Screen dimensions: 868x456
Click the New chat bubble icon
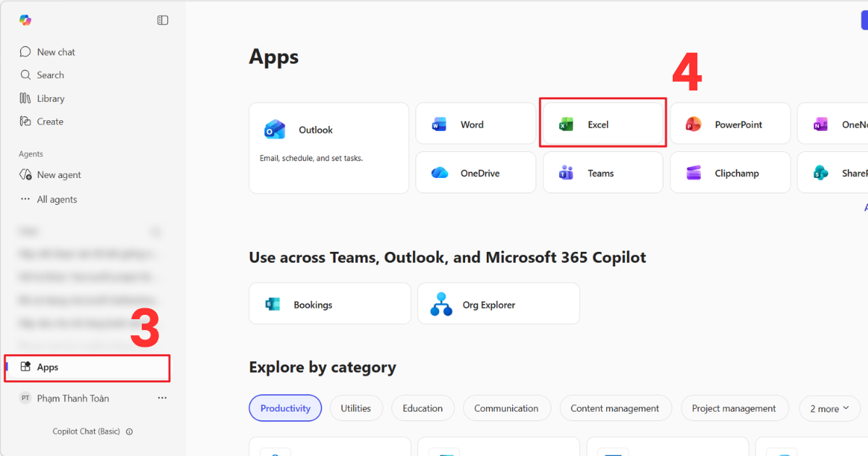(25, 52)
